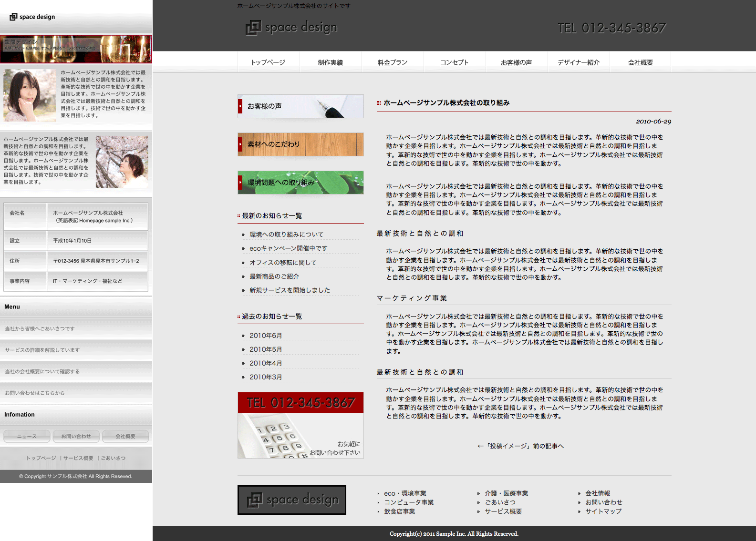Open the 料金プラン navigation tab
Image resolution: width=756 pixels, height=541 pixels.
coord(393,62)
